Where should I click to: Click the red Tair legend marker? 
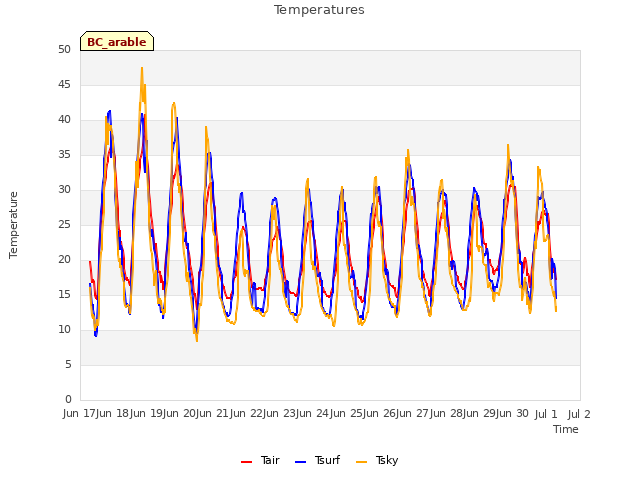[246, 462]
